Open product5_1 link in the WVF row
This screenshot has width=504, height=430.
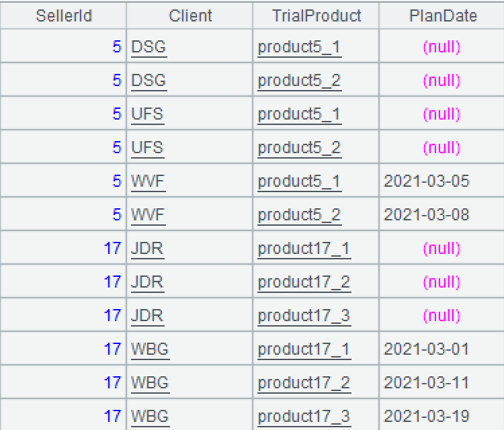[x=299, y=181]
